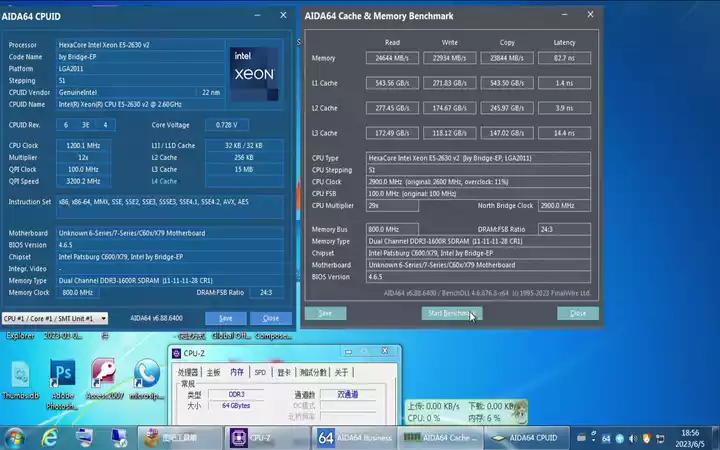Switch to the CPU-Z taskbar button

tap(268, 438)
